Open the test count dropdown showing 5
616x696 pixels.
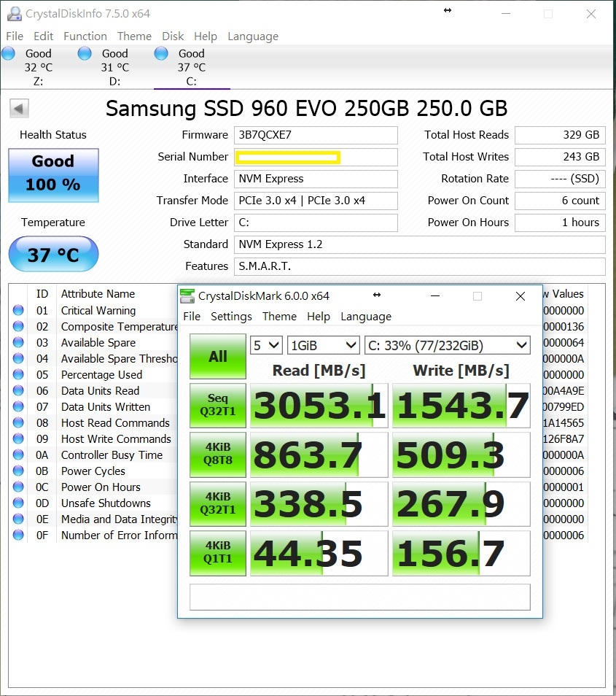pyautogui.click(x=267, y=345)
